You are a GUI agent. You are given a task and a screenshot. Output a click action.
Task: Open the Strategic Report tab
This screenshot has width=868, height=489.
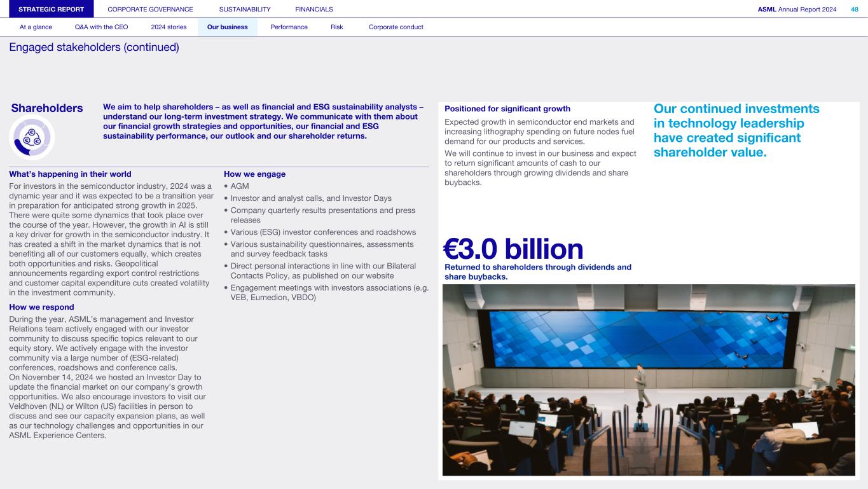[x=52, y=9]
